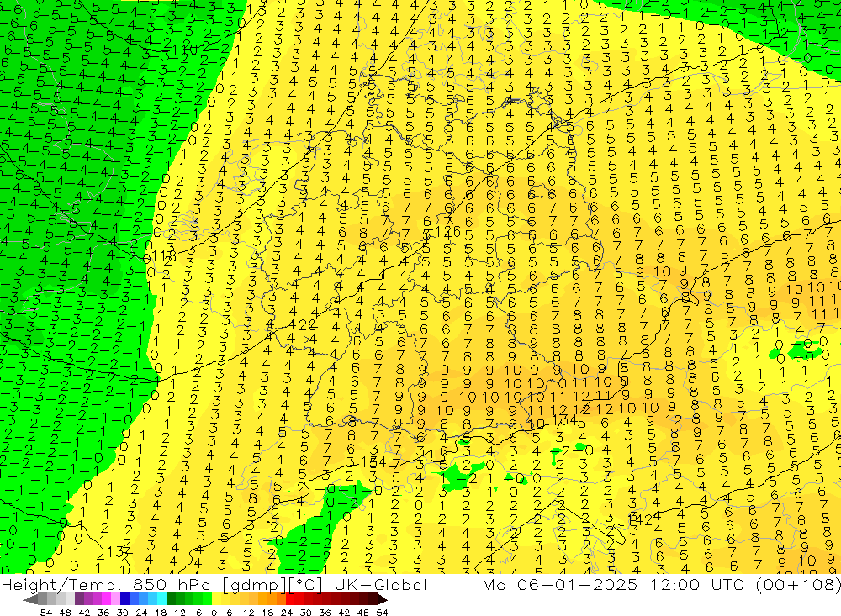Click the dark right arrow of the color scale
The image size is (841, 616).
point(382,600)
